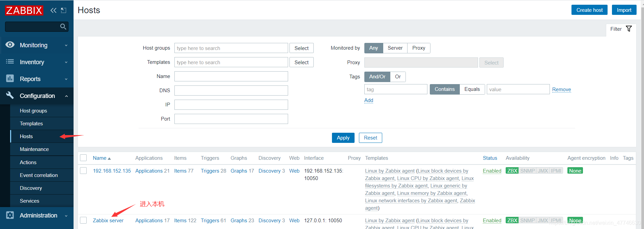Expand the Inventory menu chevron
Viewport: 644px width, 229px height.
point(66,62)
